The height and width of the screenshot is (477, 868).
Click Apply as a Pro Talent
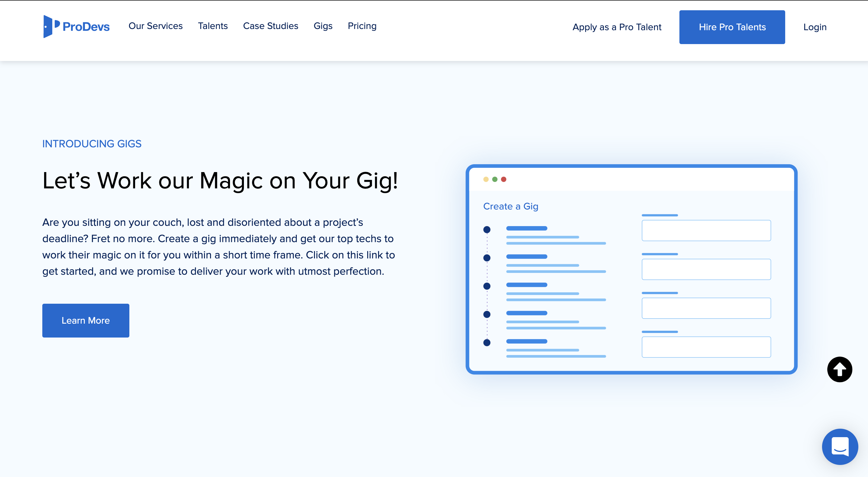pos(617,27)
